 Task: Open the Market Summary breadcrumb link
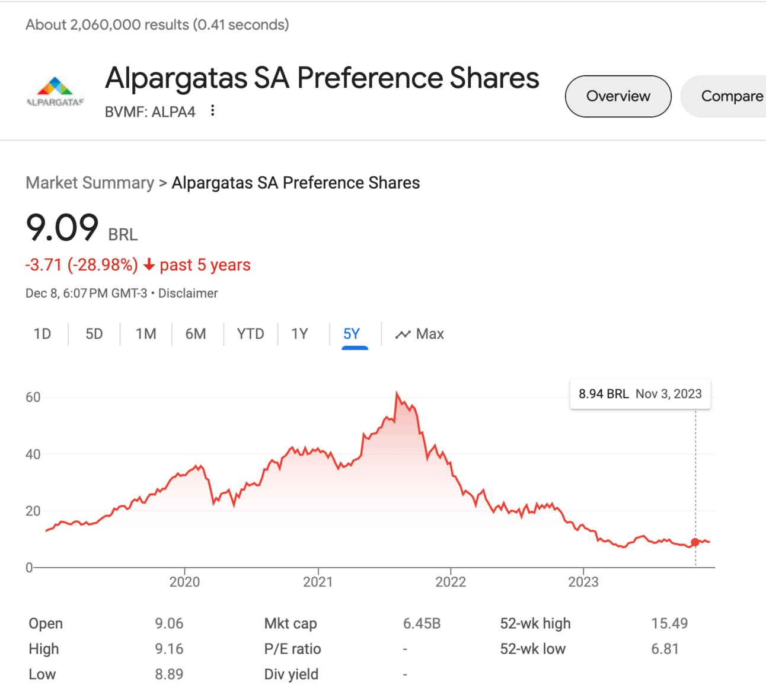click(90, 183)
